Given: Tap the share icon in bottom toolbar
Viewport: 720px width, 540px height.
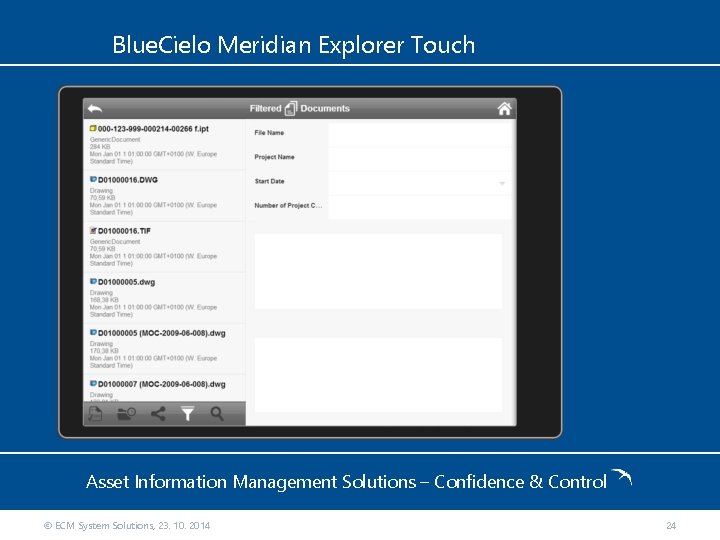Looking at the screenshot, I should coord(158,414).
